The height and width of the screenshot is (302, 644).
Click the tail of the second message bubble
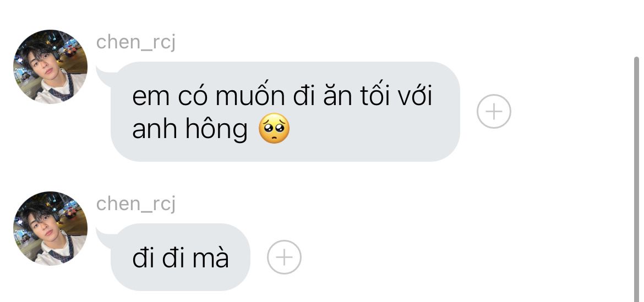(x=105, y=238)
